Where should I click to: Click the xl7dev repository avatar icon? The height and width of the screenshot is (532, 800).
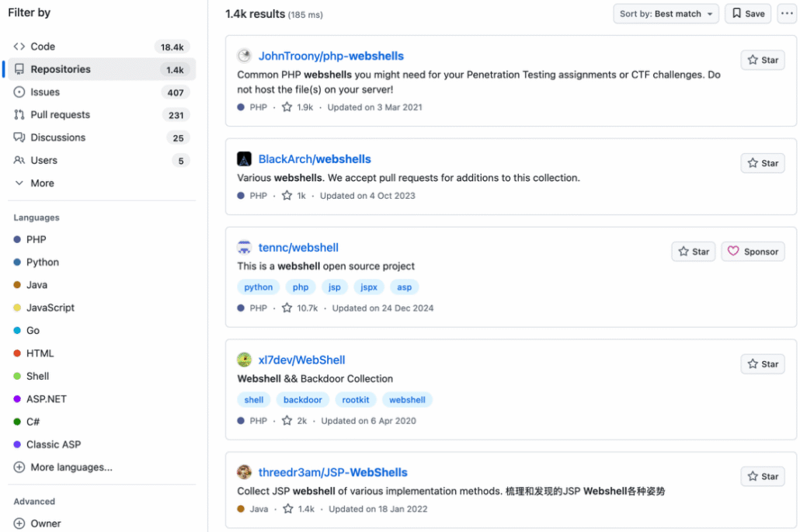point(244,360)
